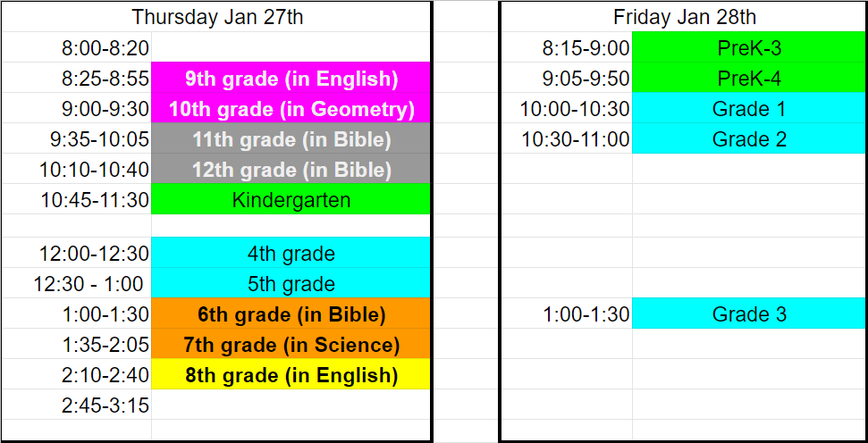Image resolution: width=868 pixels, height=443 pixels.
Task: Click the PreK-4 cell
Action: click(x=749, y=79)
